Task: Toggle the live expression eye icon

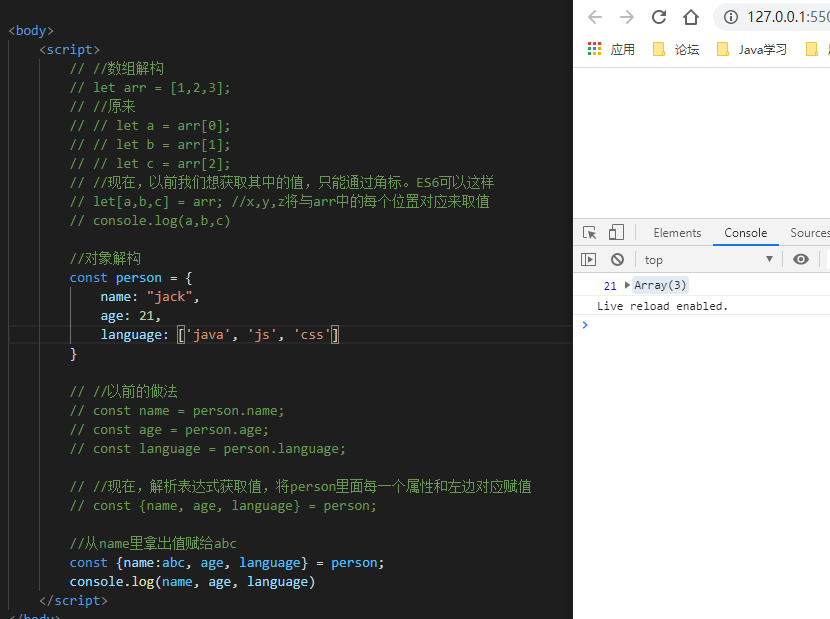Action: (801, 259)
